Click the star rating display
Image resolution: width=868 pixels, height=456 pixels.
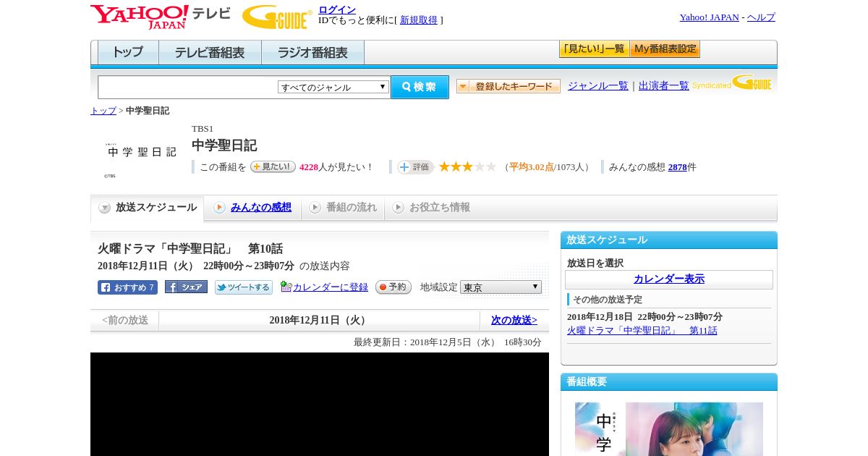[467, 166]
